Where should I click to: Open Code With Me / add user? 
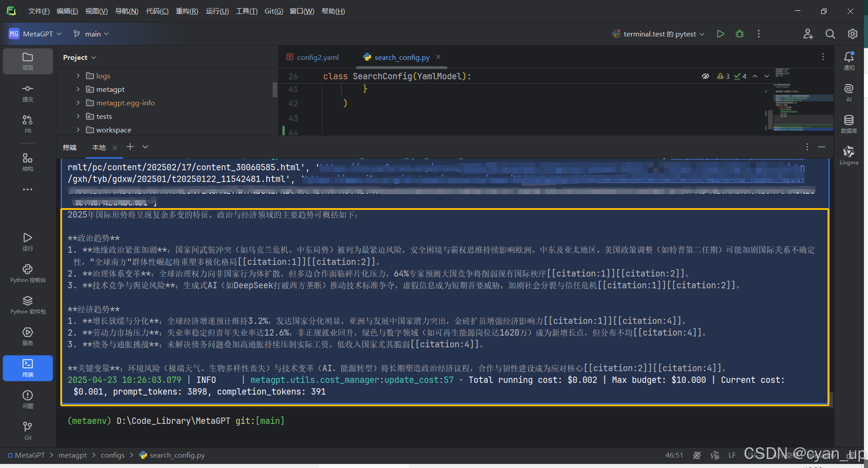[808, 34]
